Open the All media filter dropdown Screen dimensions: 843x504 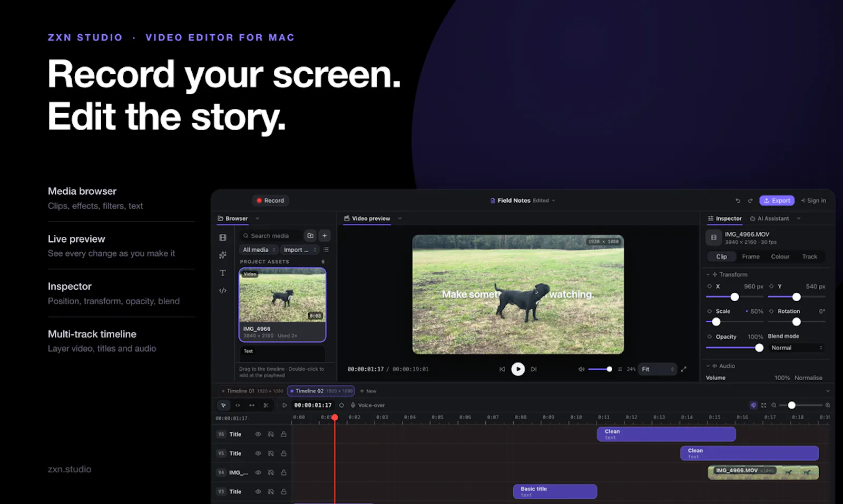(259, 250)
